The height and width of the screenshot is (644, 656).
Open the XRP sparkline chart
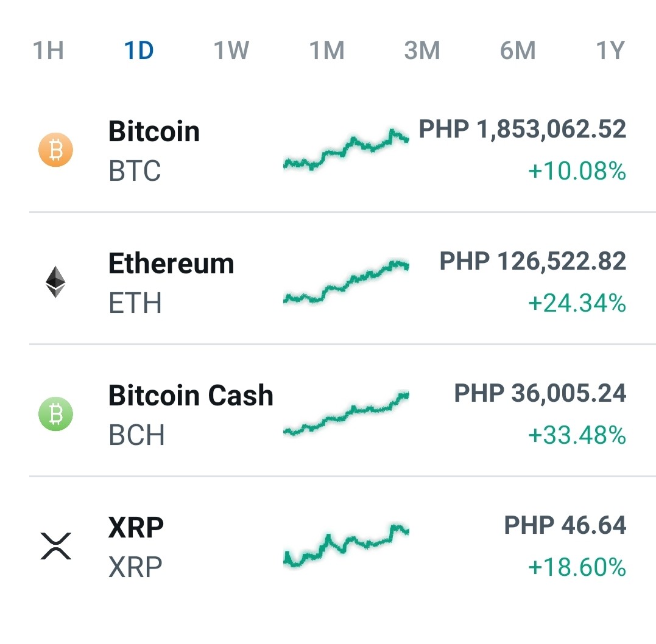pyautogui.click(x=346, y=546)
